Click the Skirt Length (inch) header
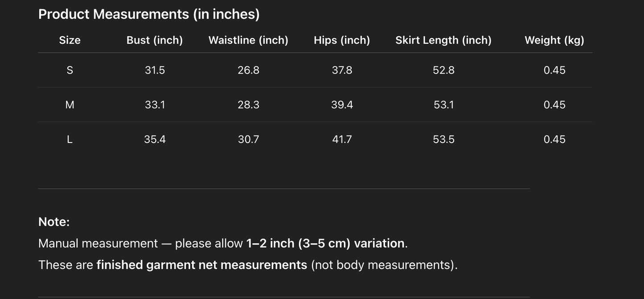644x299 pixels. point(443,40)
